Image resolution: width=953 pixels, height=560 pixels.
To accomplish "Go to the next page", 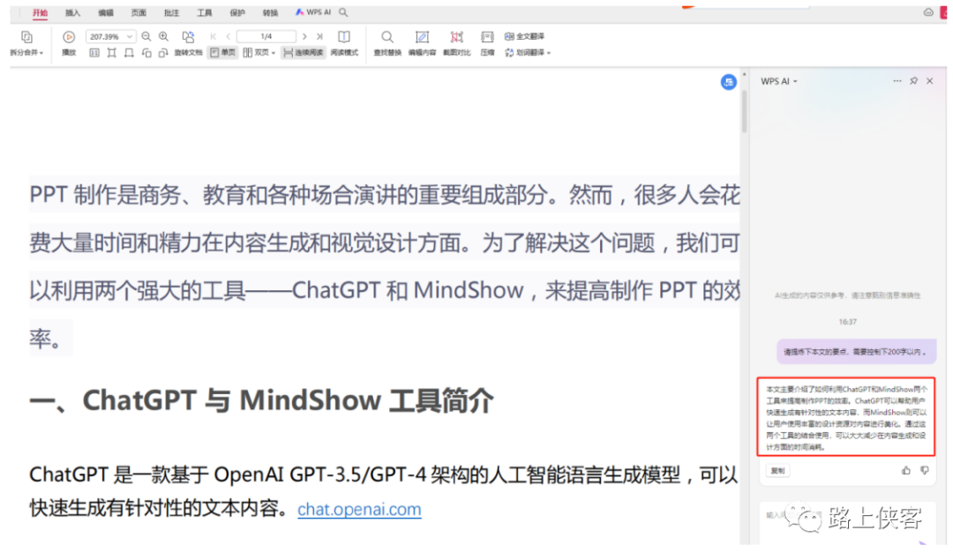I will pos(304,36).
